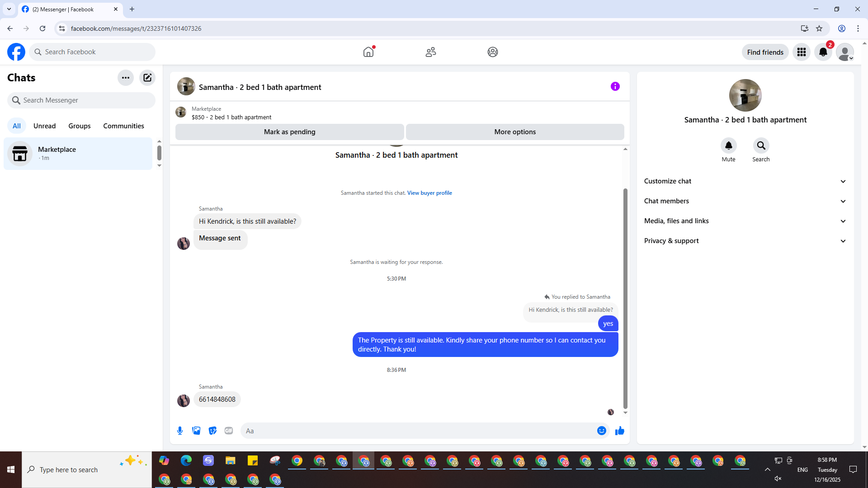Viewport: 868px width, 488px height.
Task: Focus the Search Facebook field
Action: pyautogui.click(x=93, y=52)
